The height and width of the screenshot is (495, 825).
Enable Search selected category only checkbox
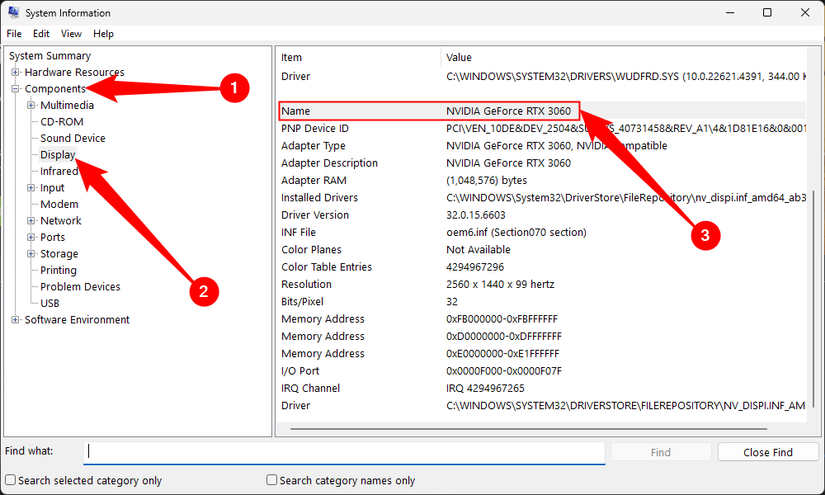pyautogui.click(x=10, y=481)
